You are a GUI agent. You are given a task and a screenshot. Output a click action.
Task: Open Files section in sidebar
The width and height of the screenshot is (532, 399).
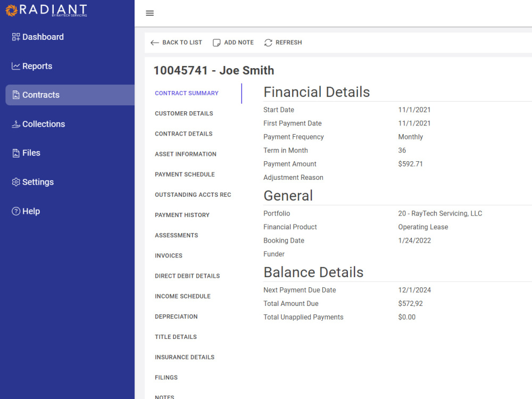tap(31, 153)
